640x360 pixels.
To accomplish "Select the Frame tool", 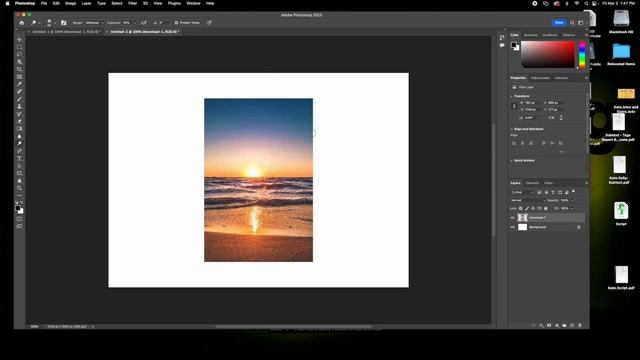I will (x=20, y=77).
